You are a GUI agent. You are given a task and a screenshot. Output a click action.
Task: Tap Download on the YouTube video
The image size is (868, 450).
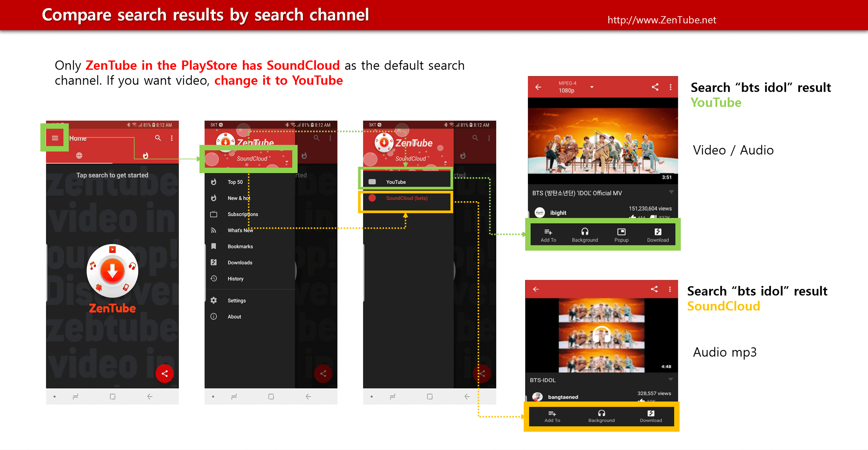658,235
